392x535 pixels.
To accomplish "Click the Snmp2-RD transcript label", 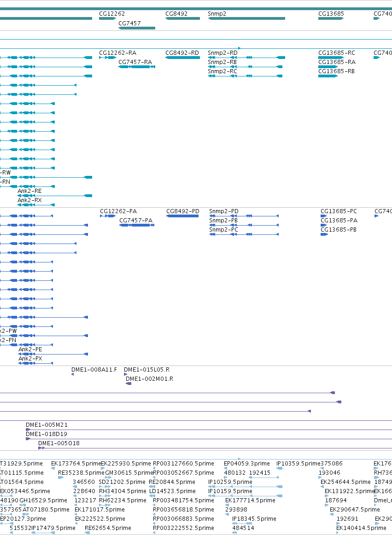I will tap(222, 53).
